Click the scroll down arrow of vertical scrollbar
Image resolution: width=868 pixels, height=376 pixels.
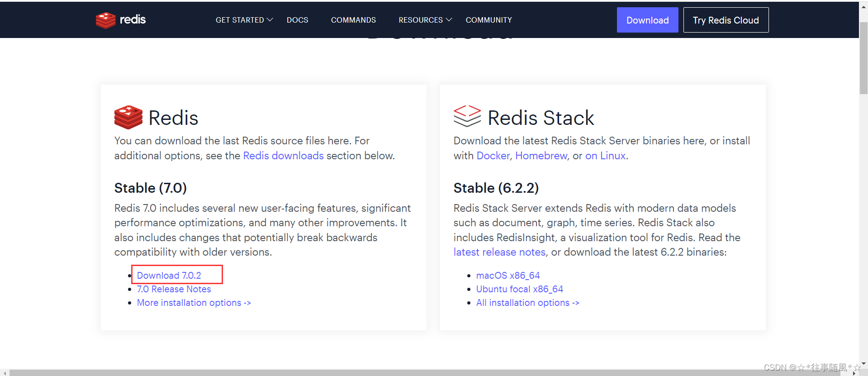pos(863,363)
